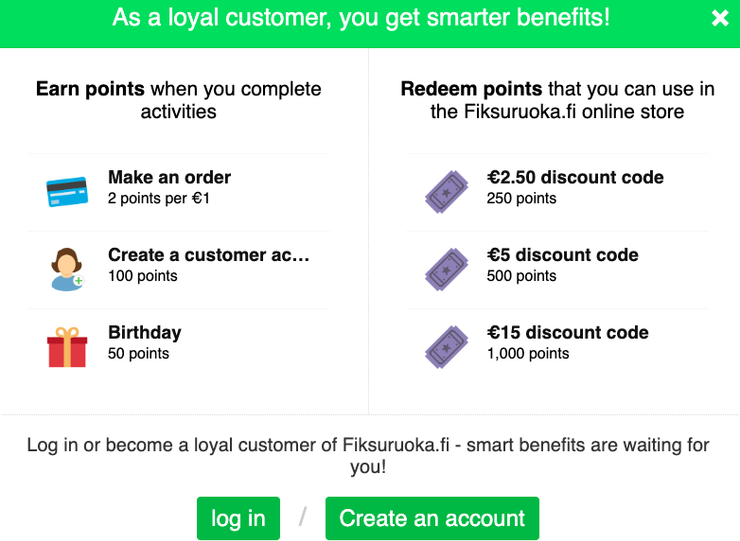The image size is (740, 541).
Task: Click the ticket icon for €5 discount code
Action: 446,267
